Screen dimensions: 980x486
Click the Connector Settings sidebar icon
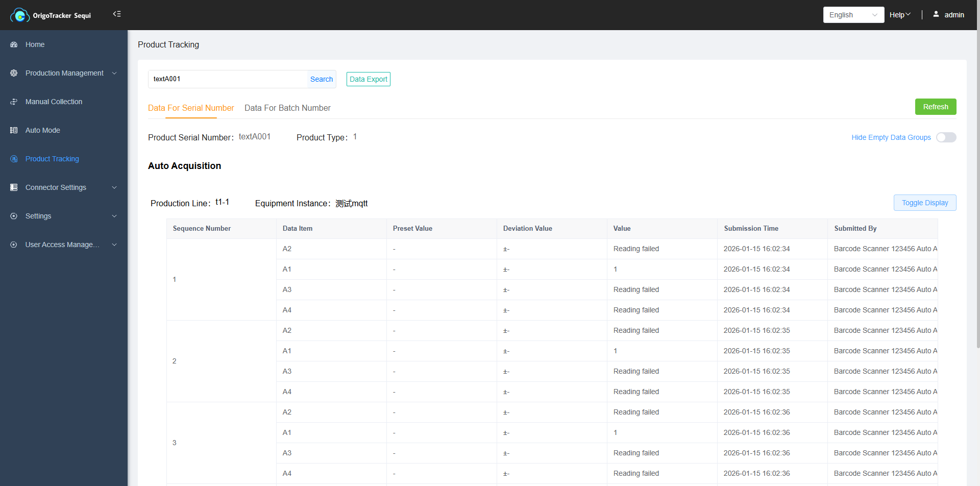point(14,188)
